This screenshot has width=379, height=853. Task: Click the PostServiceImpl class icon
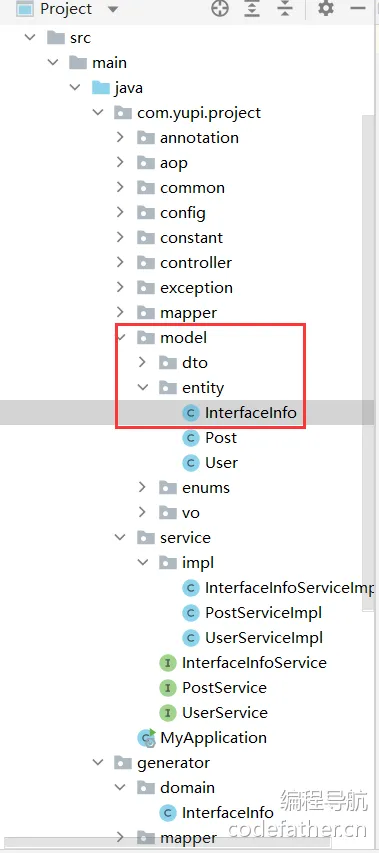click(191, 613)
